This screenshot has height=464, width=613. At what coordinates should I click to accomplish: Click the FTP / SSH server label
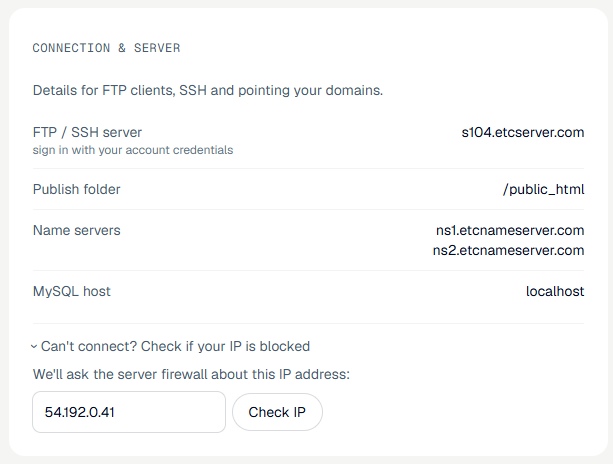[87, 133]
